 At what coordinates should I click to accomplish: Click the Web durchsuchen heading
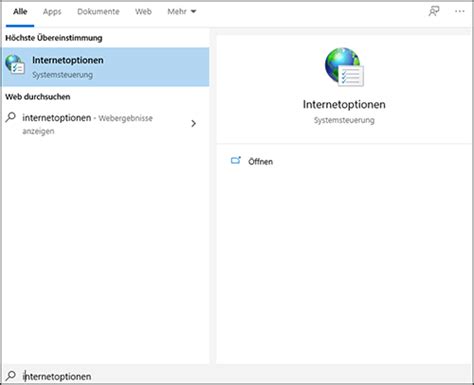coord(38,97)
